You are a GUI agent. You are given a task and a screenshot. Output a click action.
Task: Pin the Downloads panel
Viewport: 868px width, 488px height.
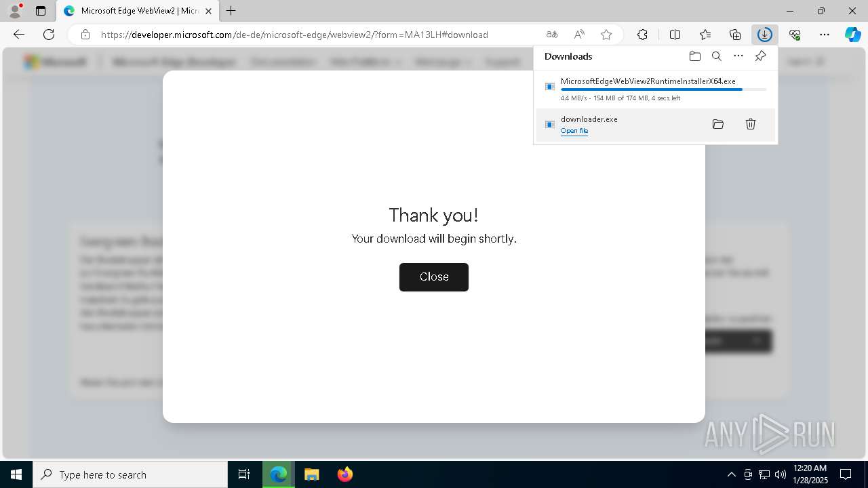tap(761, 56)
